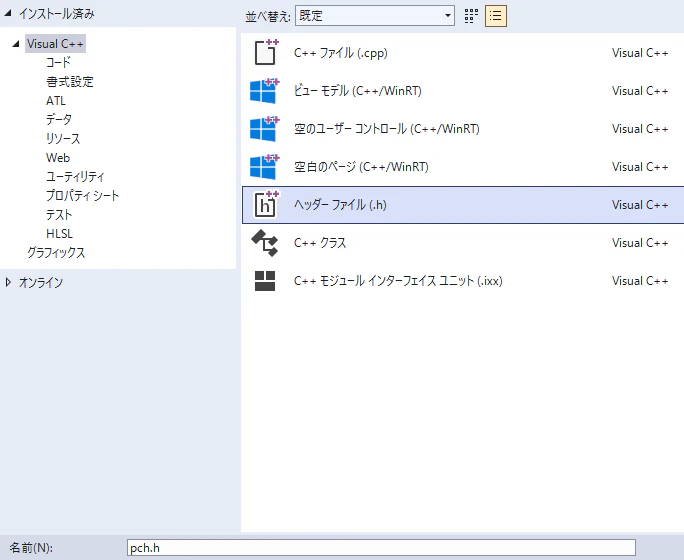The width and height of the screenshot is (684, 560).
Task: Select the 空白のページ (C++/WinRT) icon
Action: [x=265, y=167]
